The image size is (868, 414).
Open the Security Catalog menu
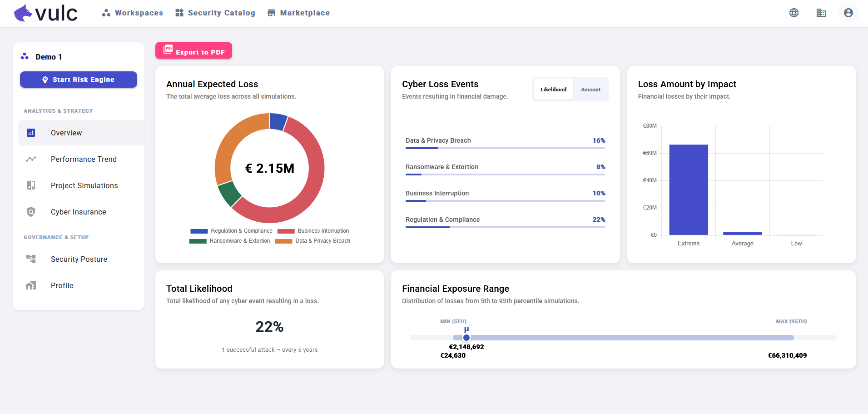[215, 13]
